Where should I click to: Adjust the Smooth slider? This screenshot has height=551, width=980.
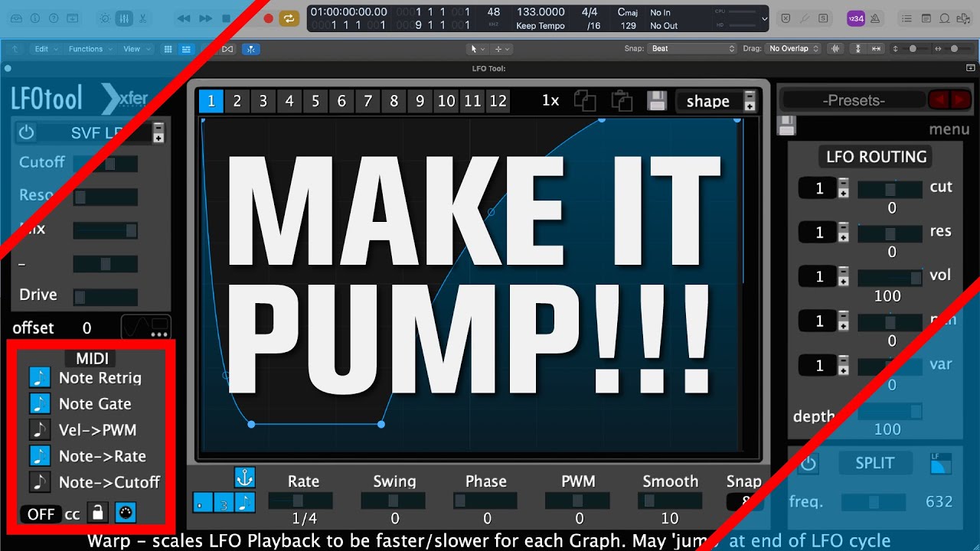pos(670,500)
